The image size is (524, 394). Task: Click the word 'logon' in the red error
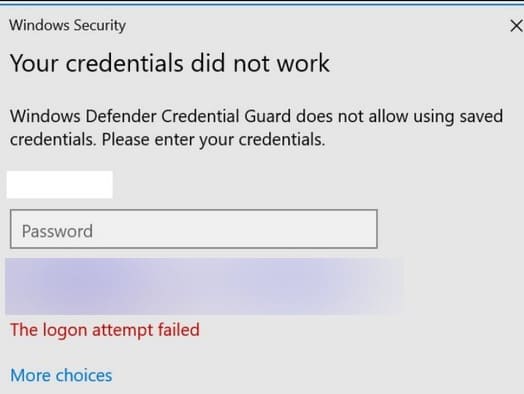65,331
